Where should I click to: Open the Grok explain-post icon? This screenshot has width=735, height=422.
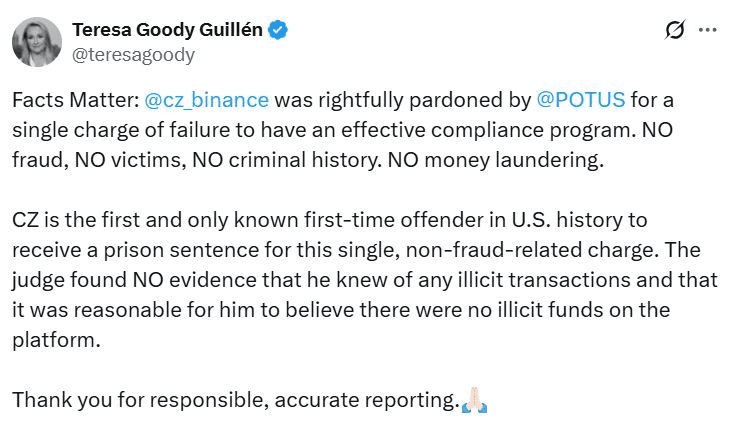(675, 30)
